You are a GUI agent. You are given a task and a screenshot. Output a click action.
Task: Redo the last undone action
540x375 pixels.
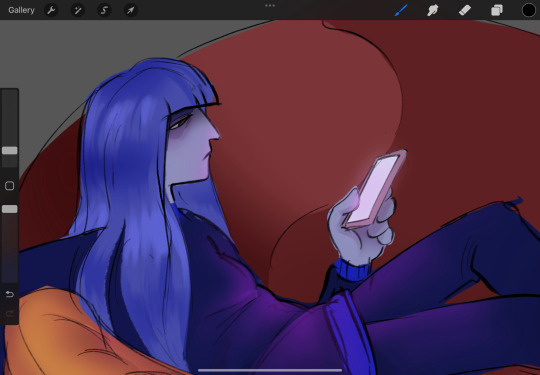[x=10, y=313]
